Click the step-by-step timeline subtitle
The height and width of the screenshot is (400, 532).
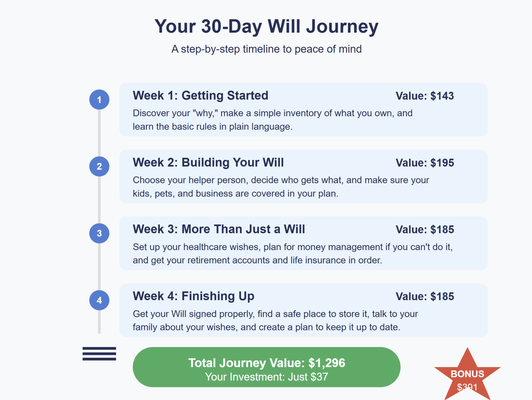pyautogui.click(x=266, y=49)
